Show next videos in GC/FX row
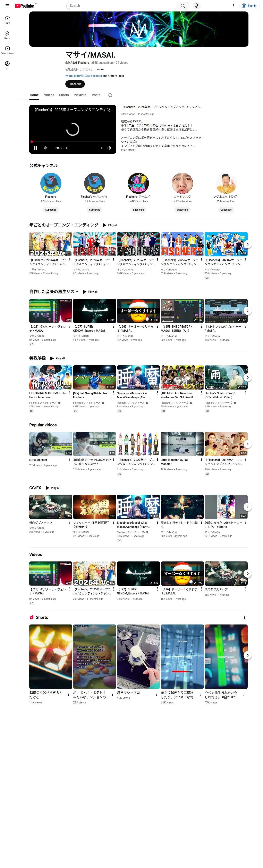This screenshot has height=868, width=263. coord(247,507)
